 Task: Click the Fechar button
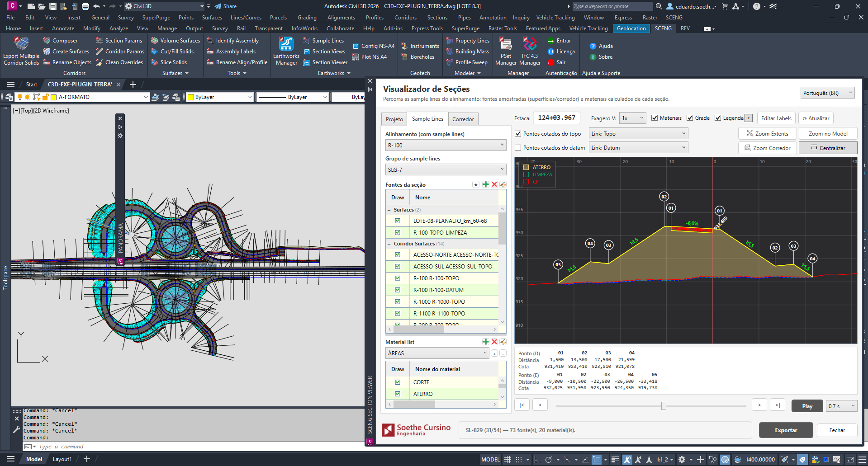[837, 430]
